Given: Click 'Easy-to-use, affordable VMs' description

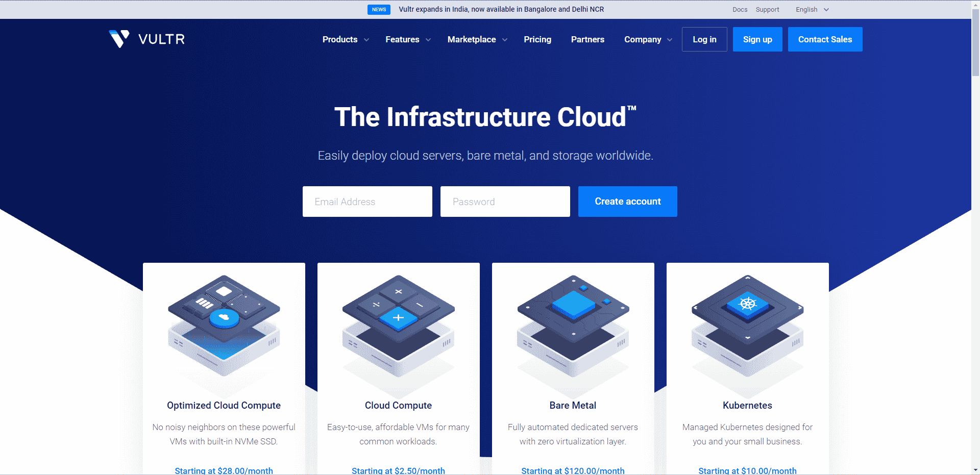Looking at the screenshot, I should coord(399,434).
